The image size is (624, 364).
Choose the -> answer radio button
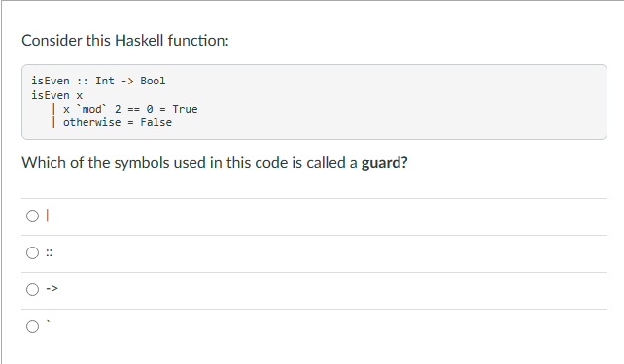coord(33,289)
